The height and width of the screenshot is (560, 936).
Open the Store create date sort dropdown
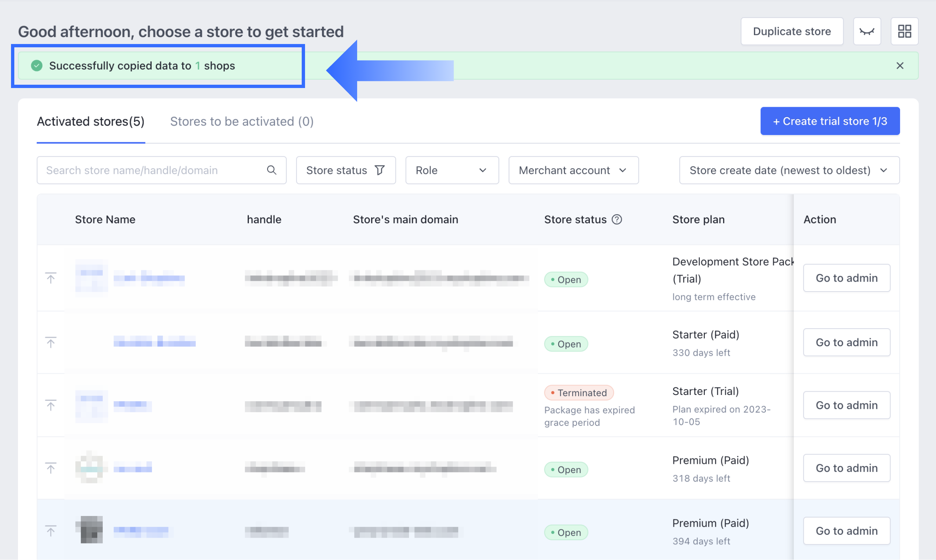tap(789, 170)
